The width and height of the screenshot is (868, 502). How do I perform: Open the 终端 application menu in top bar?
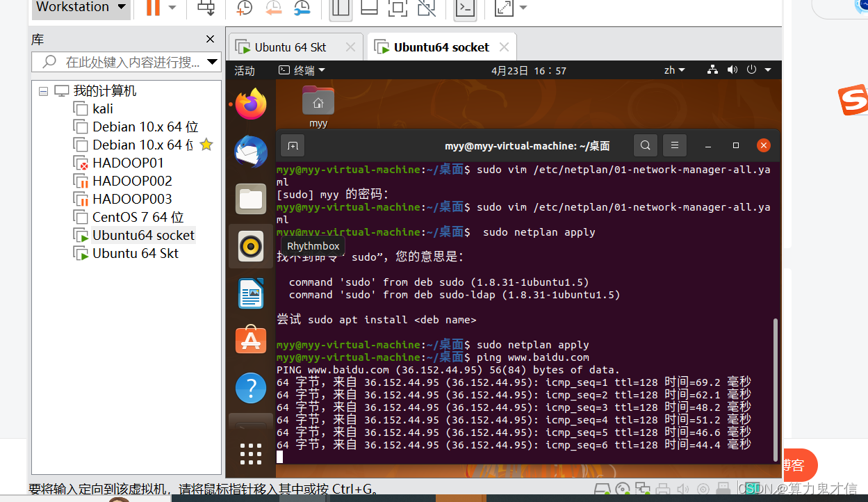[304, 70]
